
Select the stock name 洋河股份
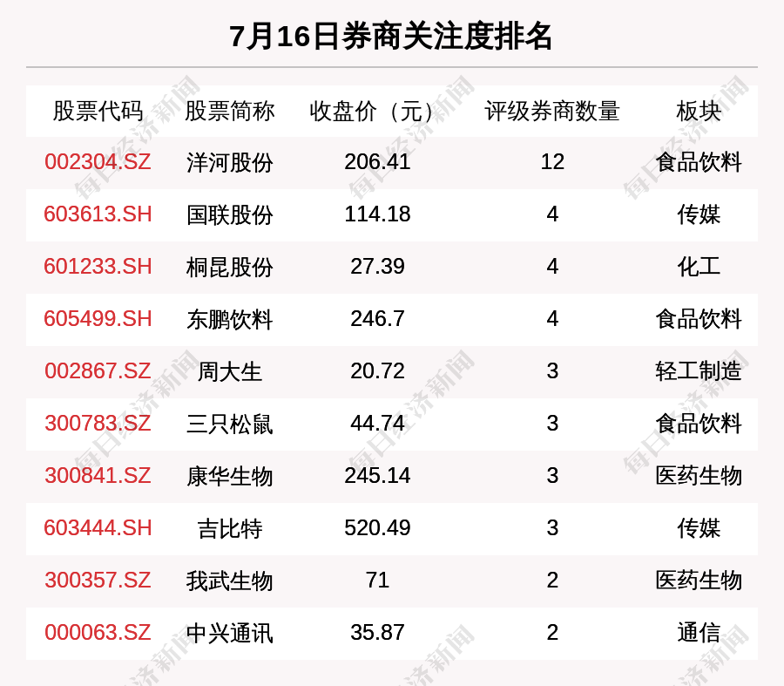pos(229,163)
